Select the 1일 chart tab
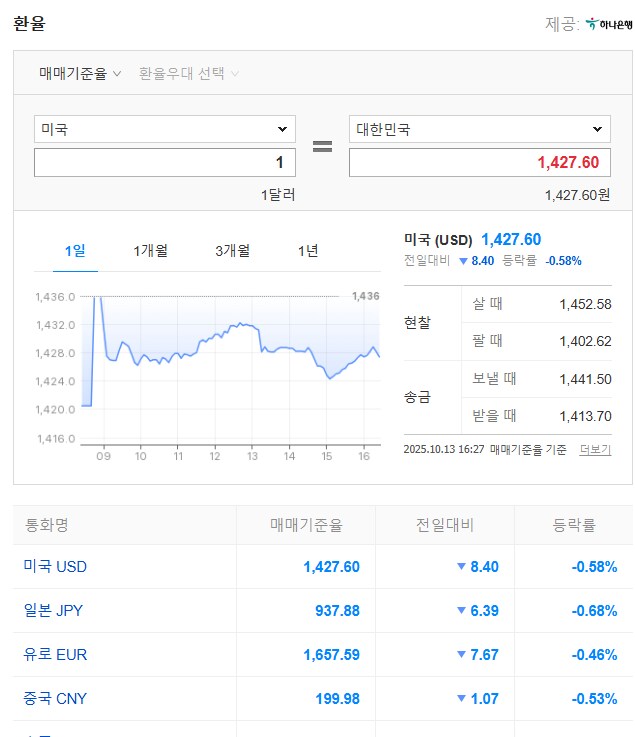635x737 pixels. (x=75, y=251)
